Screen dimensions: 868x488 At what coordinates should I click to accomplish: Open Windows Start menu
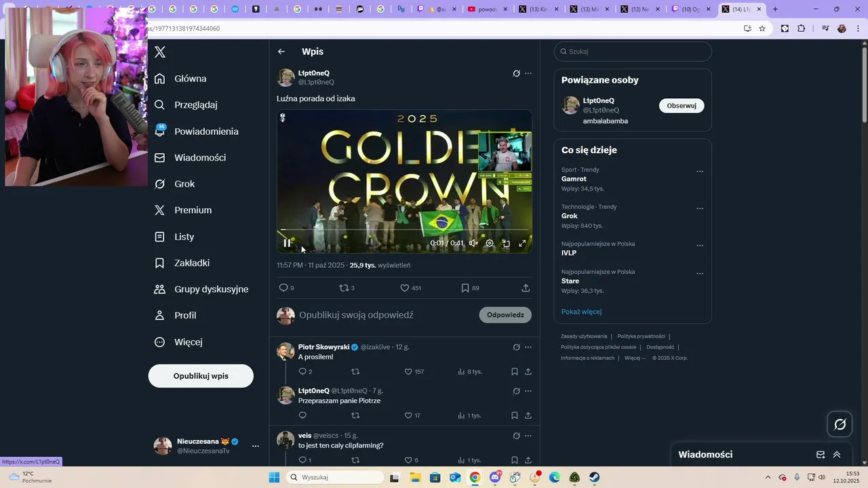click(274, 477)
